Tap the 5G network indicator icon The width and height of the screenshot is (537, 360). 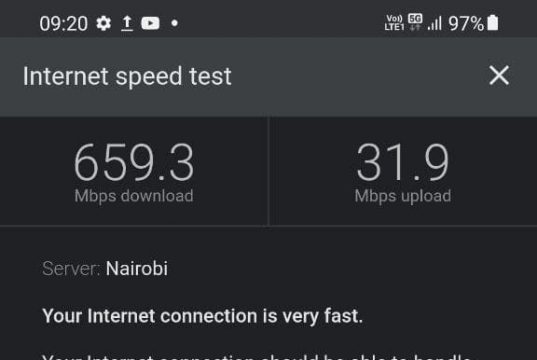pyautogui.click(x=415, y=22)
